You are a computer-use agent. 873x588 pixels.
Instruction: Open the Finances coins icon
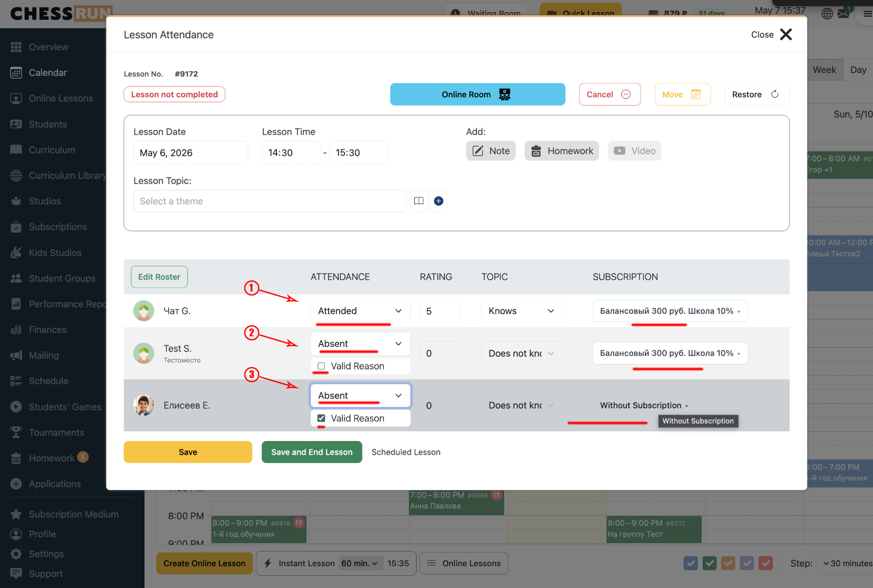click(x=16, y=330)
